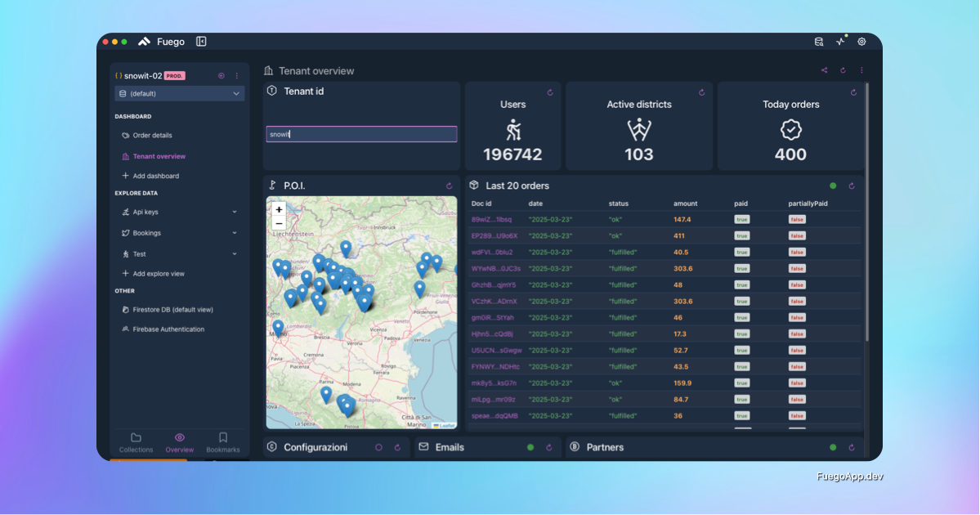The image size is (980, 515).
Task: Open the settings gear in the top bar
Action: pyautogui.click(x=861, y=41)
